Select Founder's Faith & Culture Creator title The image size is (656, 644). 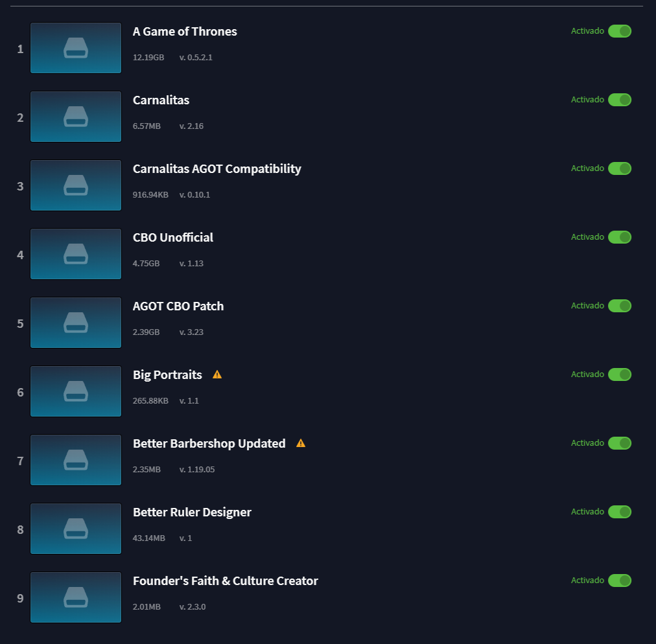(x=226, y=581)
